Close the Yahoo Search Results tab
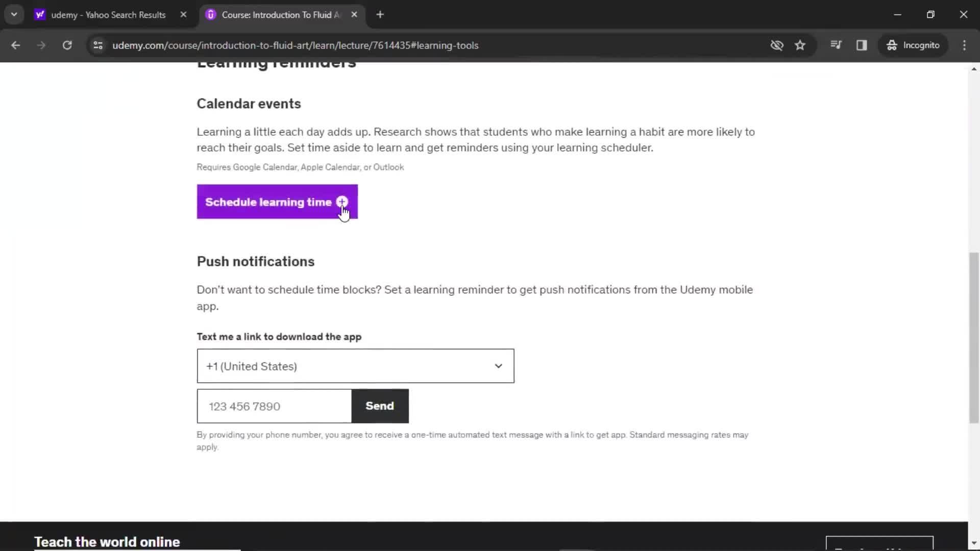The height and width of the screenshot is (551, 980). [x=184, y=15]
